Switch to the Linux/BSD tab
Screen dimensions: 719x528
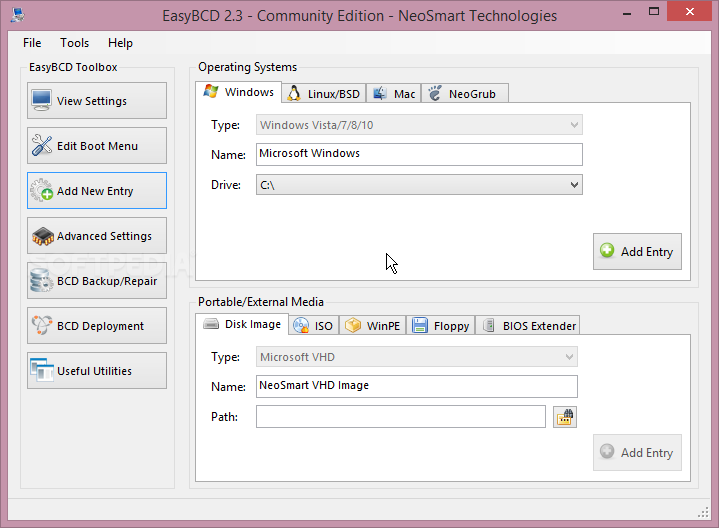(x=324, y=94)
